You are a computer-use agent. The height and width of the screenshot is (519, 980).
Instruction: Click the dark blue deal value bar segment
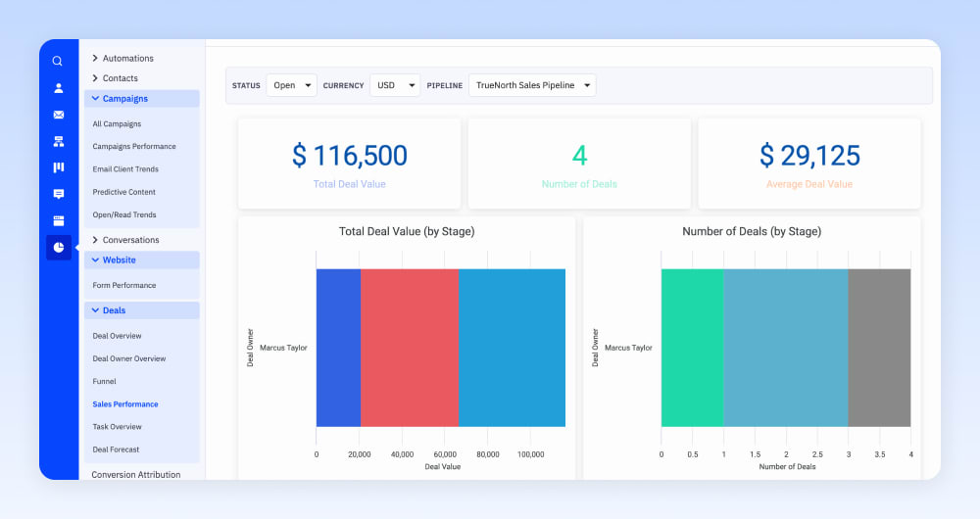tap(338, 348)
